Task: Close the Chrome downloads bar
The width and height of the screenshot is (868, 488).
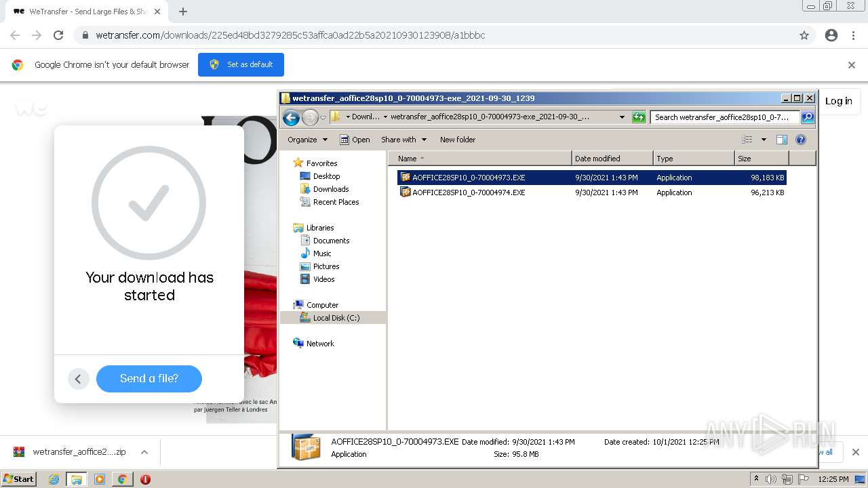Action: [x=856, y=452]
